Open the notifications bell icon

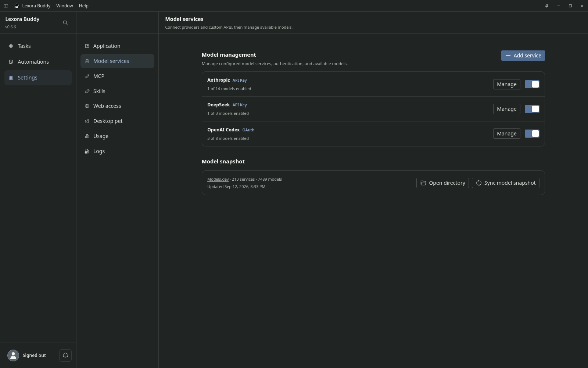(x=65, y=355)
